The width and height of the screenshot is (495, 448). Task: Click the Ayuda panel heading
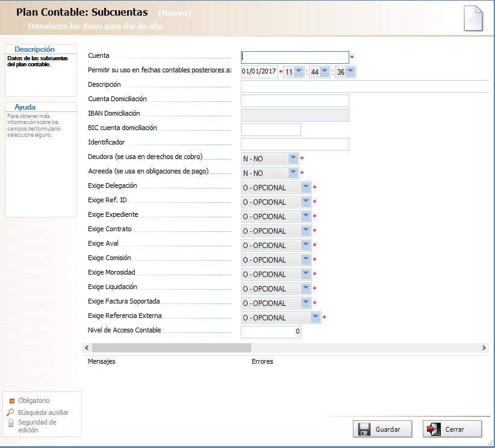[25, 107]
